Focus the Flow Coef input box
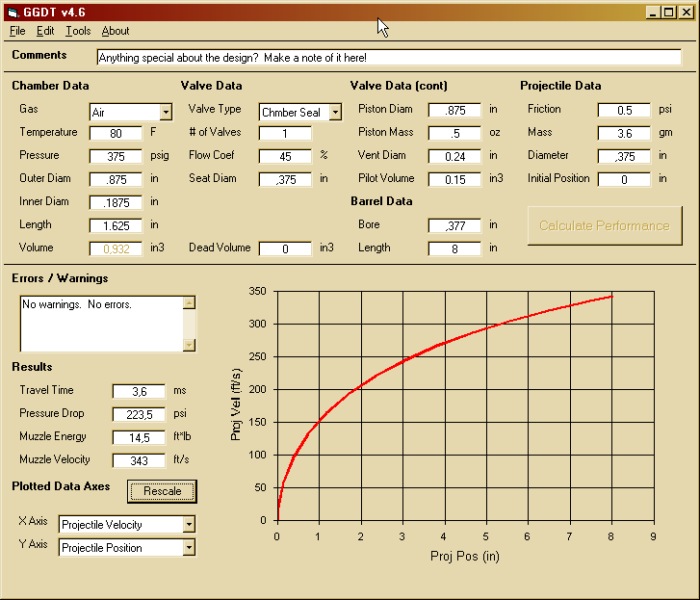 click(285, 156)
